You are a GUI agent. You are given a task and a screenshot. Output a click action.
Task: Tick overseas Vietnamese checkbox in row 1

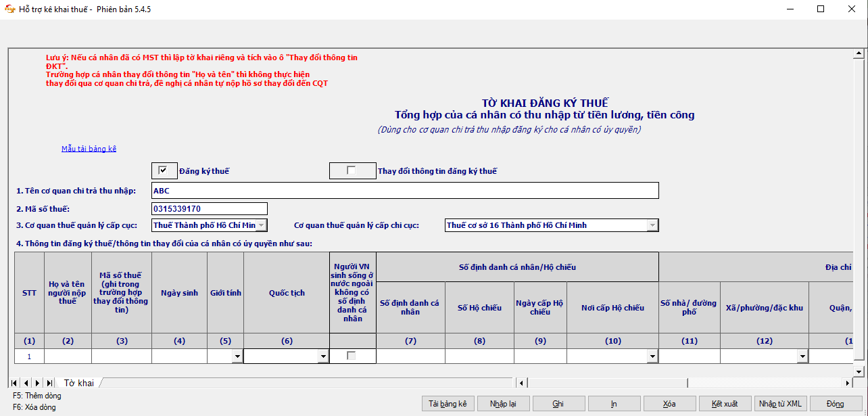pyautogui.click(x=352, y=356)
